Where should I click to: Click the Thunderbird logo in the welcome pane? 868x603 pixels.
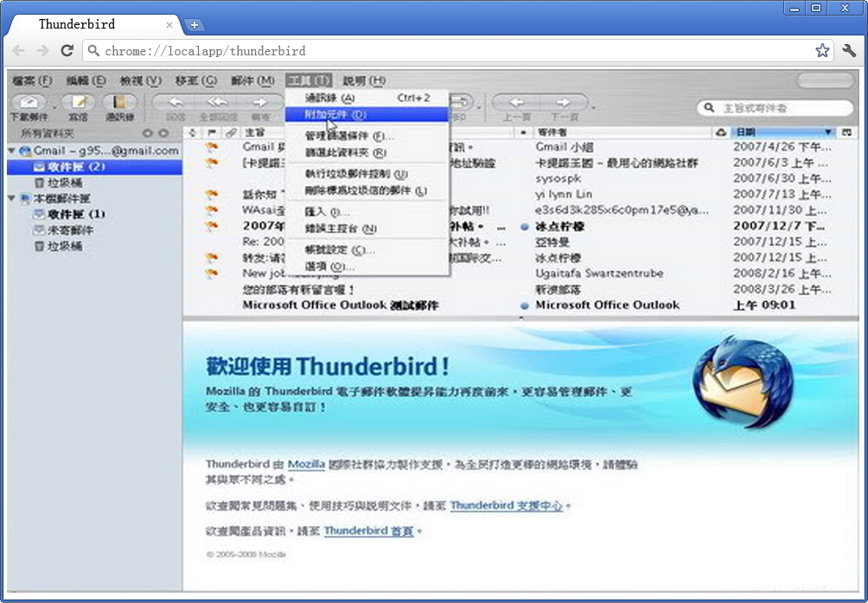click(x=743, y=384)
